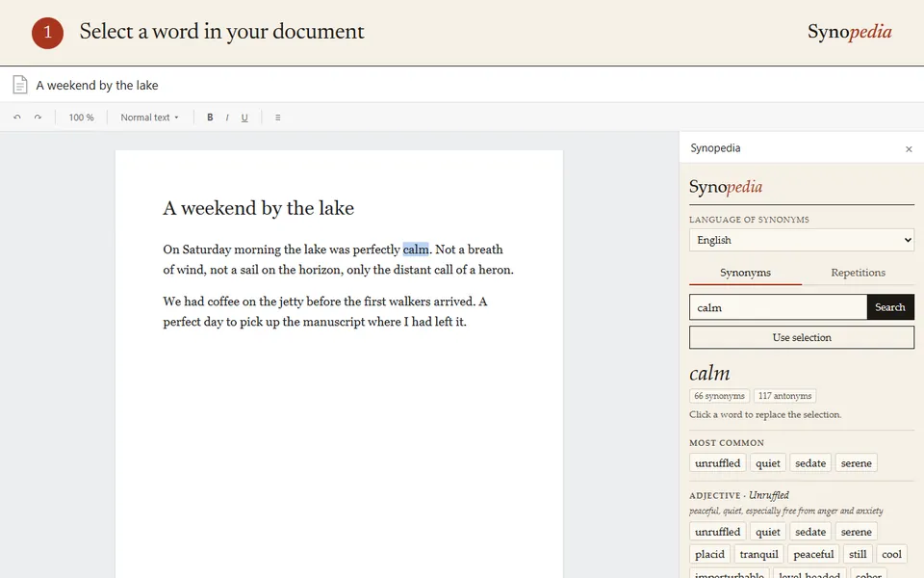Choose 'serene' in the Most Common row
The height and width of the screenshot is (578, 924).
click(857, 463)
